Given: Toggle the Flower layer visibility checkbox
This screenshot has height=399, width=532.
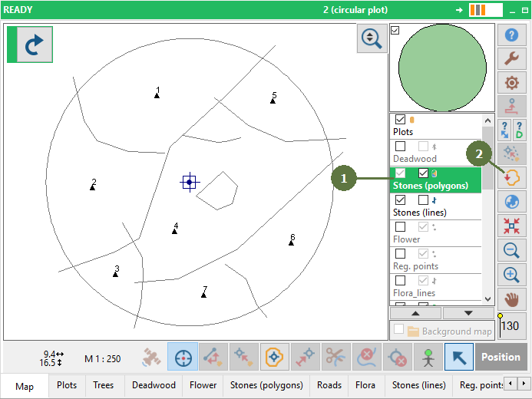Looking at the screenshot, I should click(x=401, y=227).
